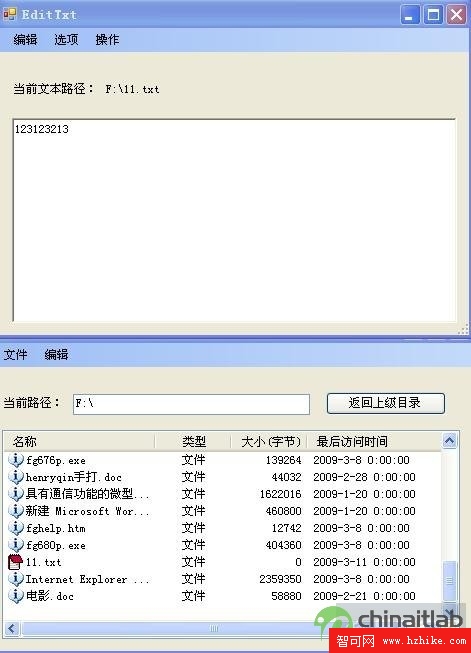Click the path label F:\11.txt
This screenshot has height=653, width=471.
[x=132, y=89]
